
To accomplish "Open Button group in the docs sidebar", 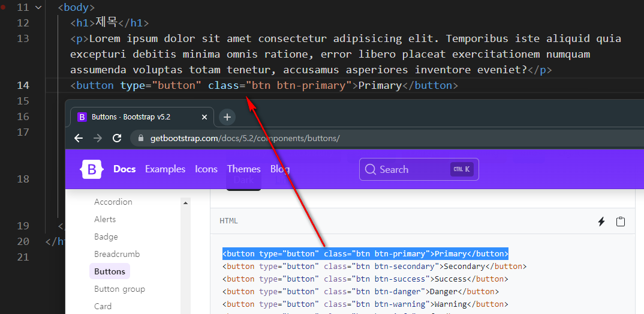I will pyautogui.click(x=119, y=289).
